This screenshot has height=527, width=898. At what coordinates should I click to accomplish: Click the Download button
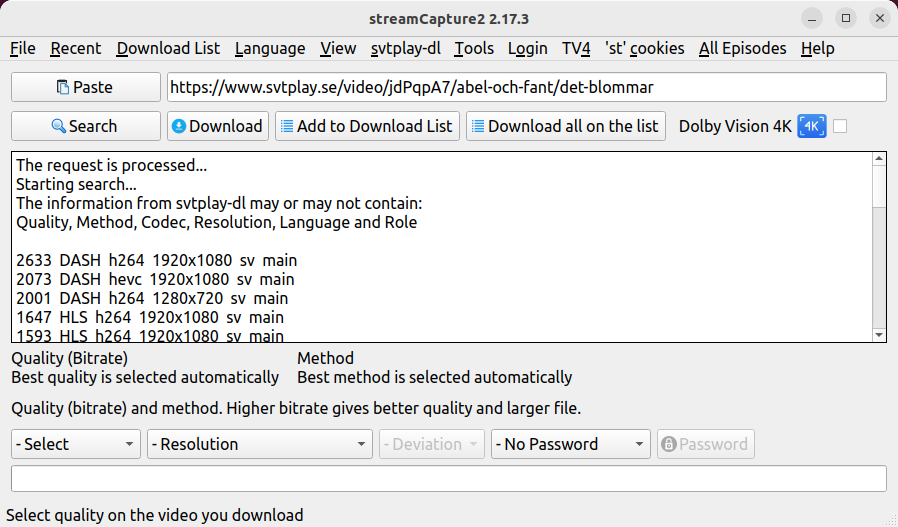218,126
